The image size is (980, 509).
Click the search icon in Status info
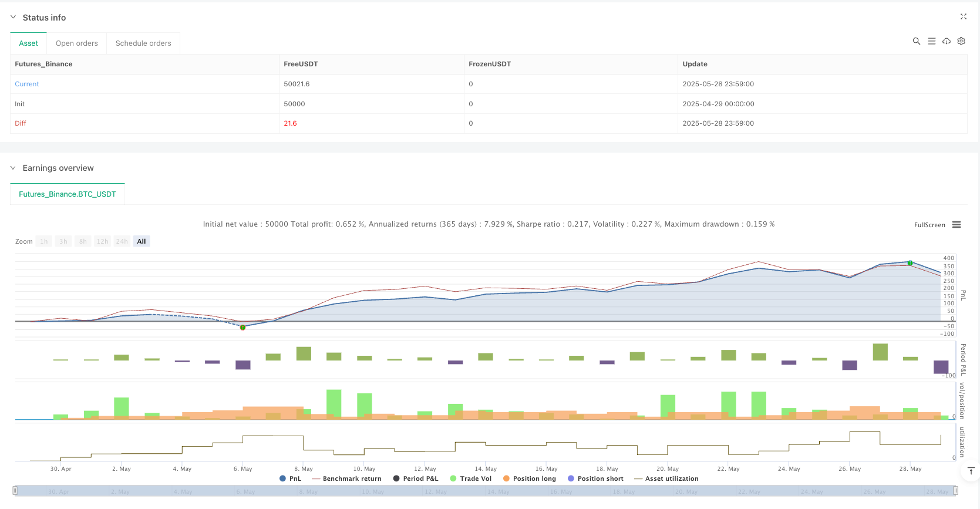(x=916, y=41)
